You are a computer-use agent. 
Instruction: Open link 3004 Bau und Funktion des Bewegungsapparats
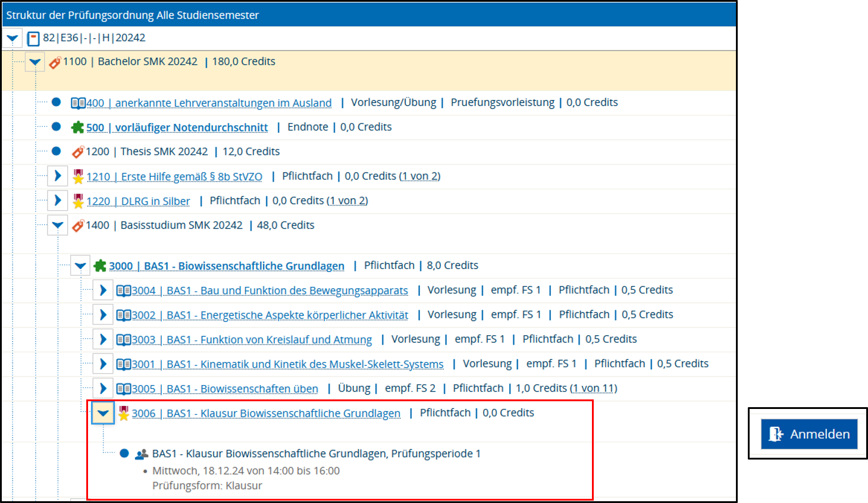point(270,290)
